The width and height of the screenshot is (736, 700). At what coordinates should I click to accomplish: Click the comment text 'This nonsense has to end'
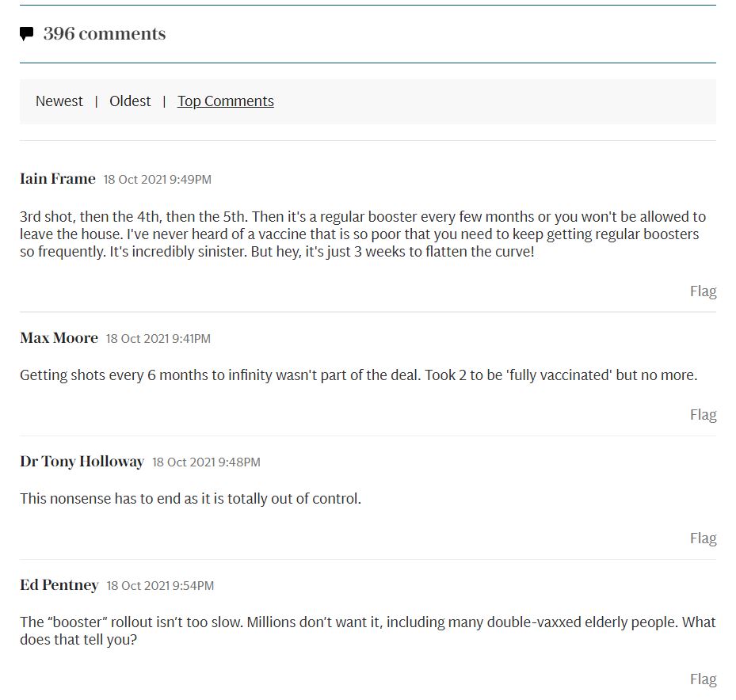coord(190,499)
